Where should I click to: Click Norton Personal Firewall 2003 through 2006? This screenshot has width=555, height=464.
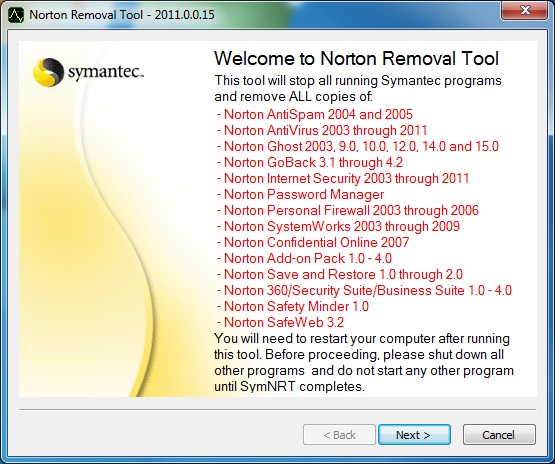pos(348,210)
